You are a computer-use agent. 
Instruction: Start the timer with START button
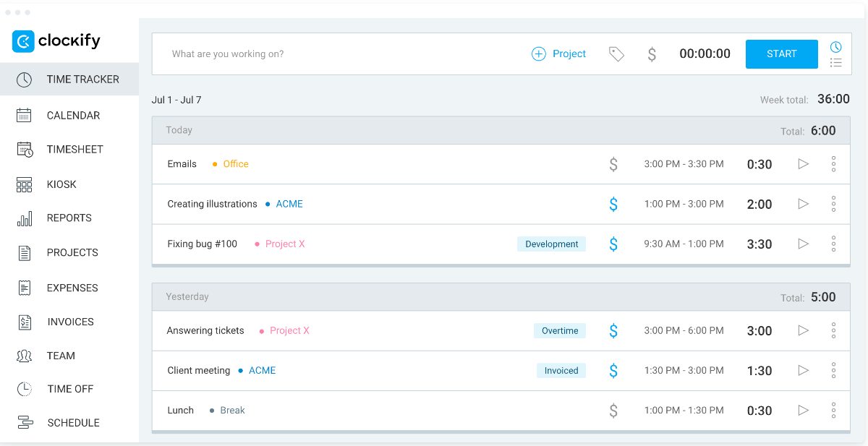pyautogui.click(x=782, y=54)
